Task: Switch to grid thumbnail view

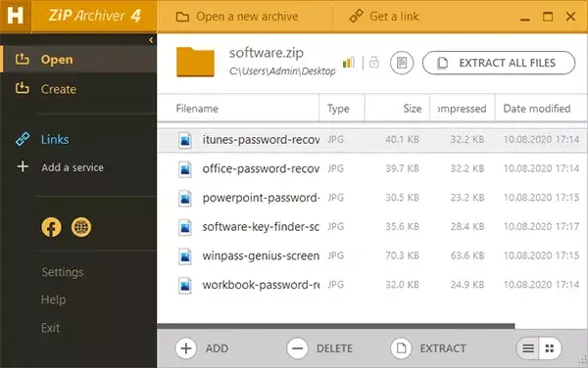Action: point(550,348)
